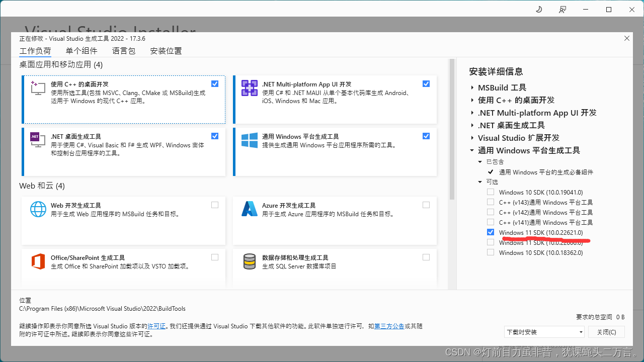
Task: Click the 通用 Windows 平台的生成必备组件 item
Action: point(546,172)
